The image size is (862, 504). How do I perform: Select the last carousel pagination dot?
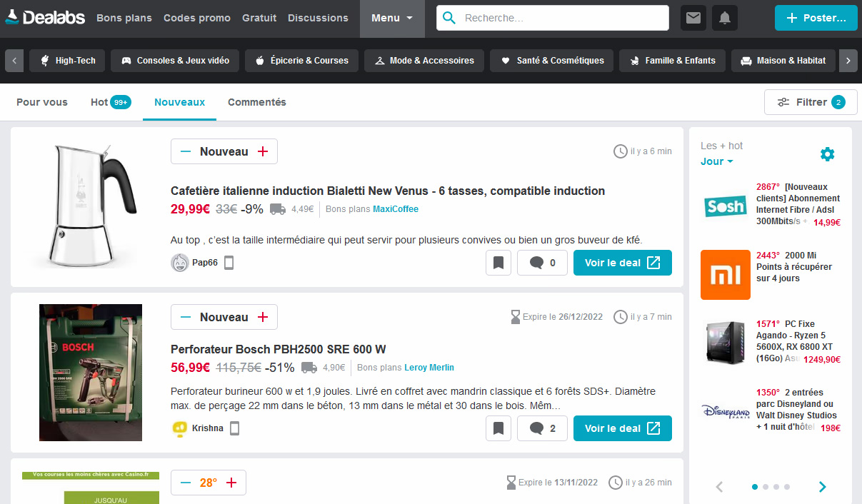pos(787,487)
